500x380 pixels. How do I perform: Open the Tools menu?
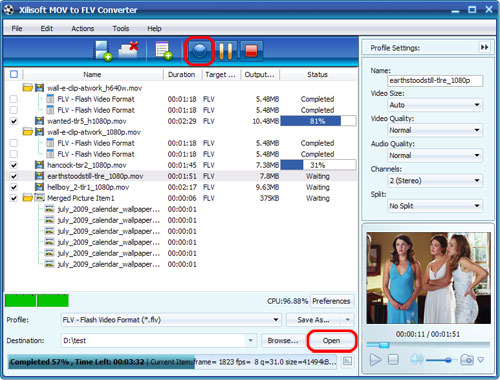[x=121, y=28]
